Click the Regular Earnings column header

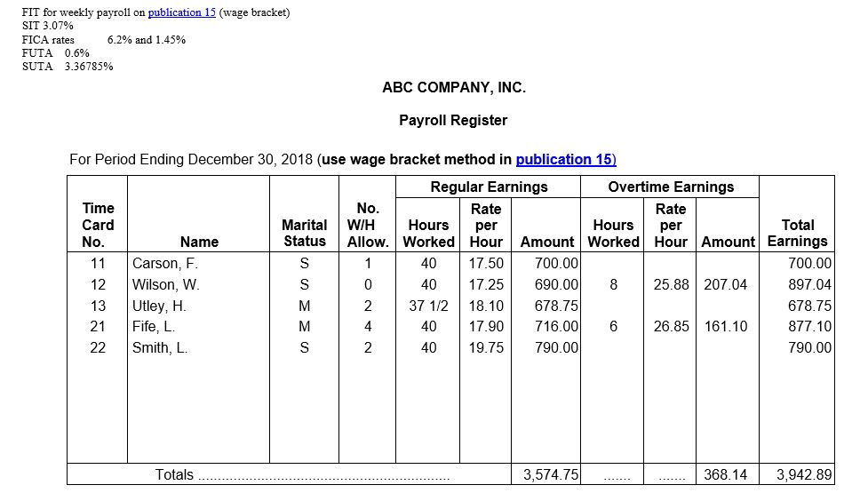(490, 187)
